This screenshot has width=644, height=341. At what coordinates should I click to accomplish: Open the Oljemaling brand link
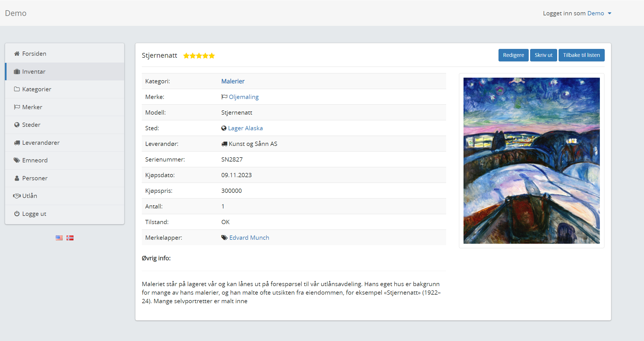pyautogui.click(x=244, y=97)
